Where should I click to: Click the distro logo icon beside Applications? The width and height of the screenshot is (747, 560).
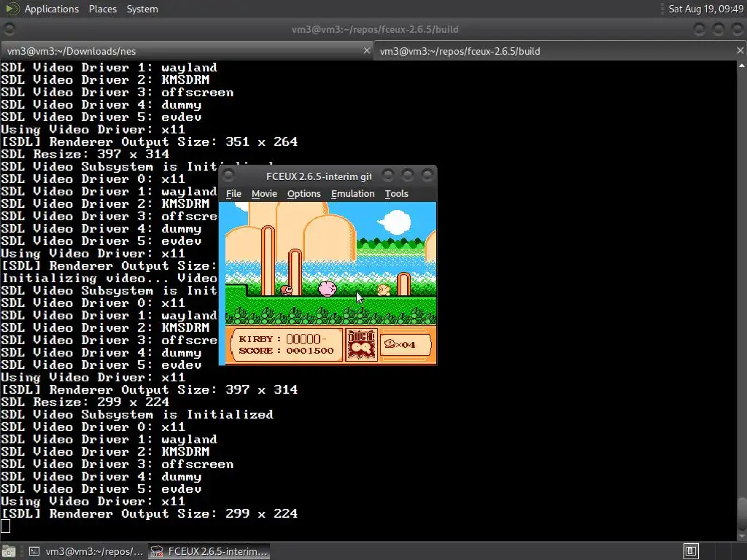12,9
